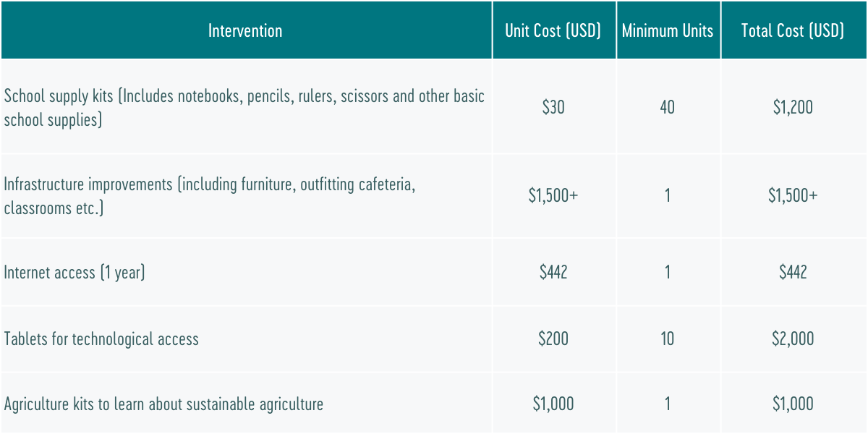
Task: Click the $1,200 total cost cell
Action: coord(793,108)
